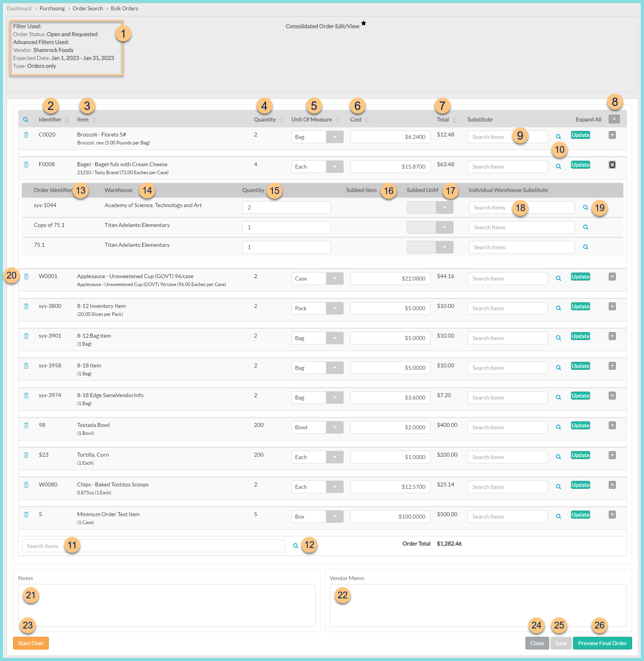Click the magnifier beside the bottom Search Items field

(296, 546)
